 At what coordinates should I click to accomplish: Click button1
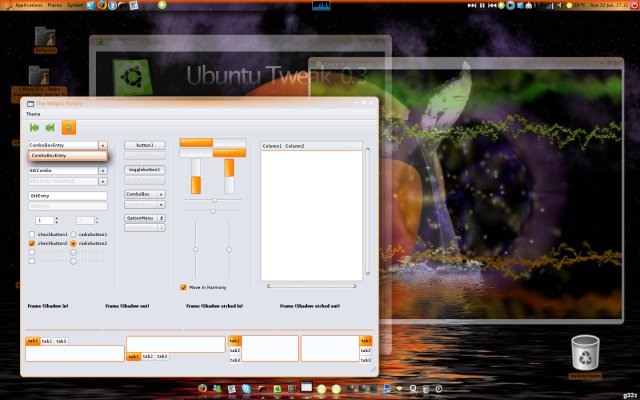[144, 145]
